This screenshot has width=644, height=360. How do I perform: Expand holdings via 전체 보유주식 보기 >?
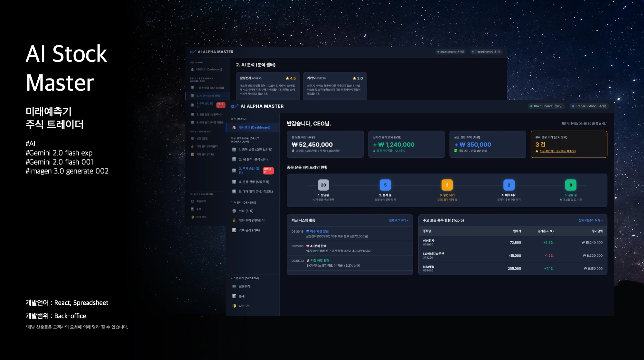coord(590,220)
